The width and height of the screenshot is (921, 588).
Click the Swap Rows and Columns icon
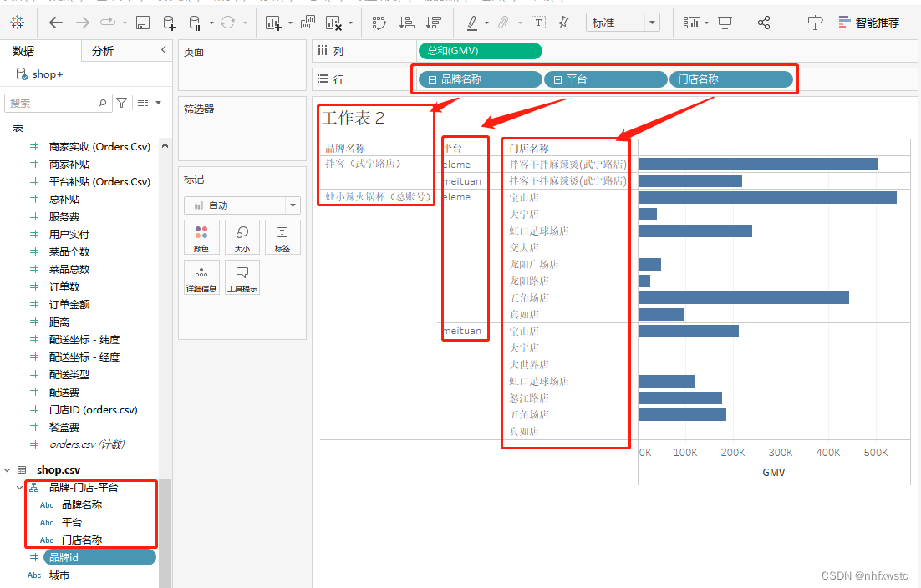click(x=381, y=23)
